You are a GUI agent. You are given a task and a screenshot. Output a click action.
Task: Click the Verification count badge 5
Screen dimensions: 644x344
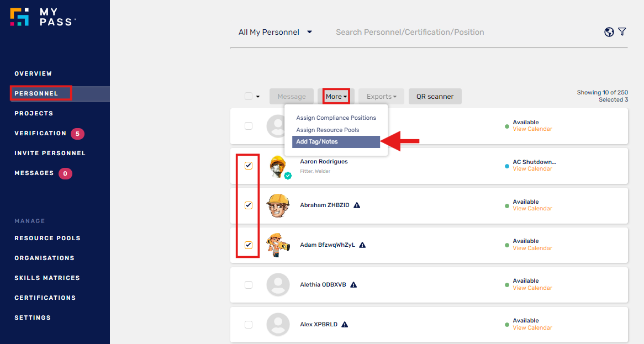(x=77, y=134)
